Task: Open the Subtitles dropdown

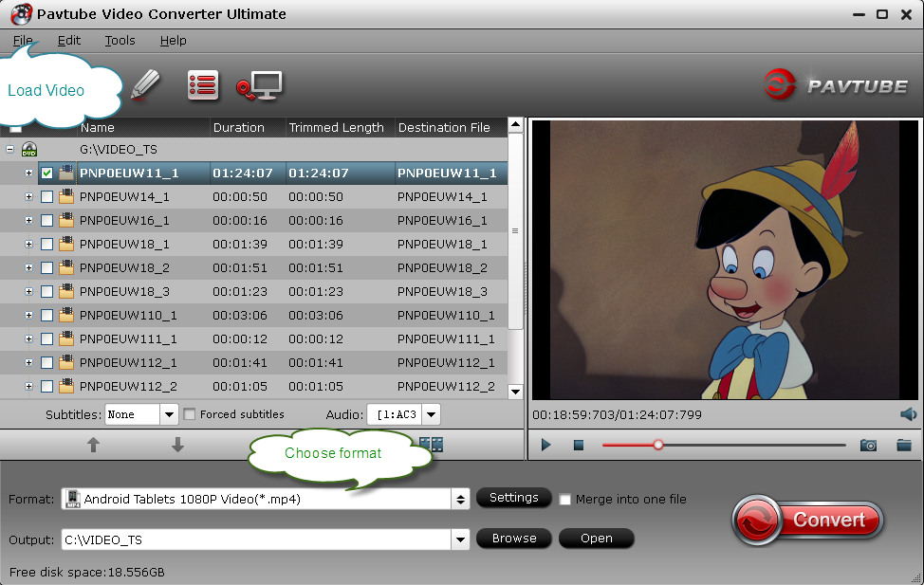Action: click(x=169, y=414)
